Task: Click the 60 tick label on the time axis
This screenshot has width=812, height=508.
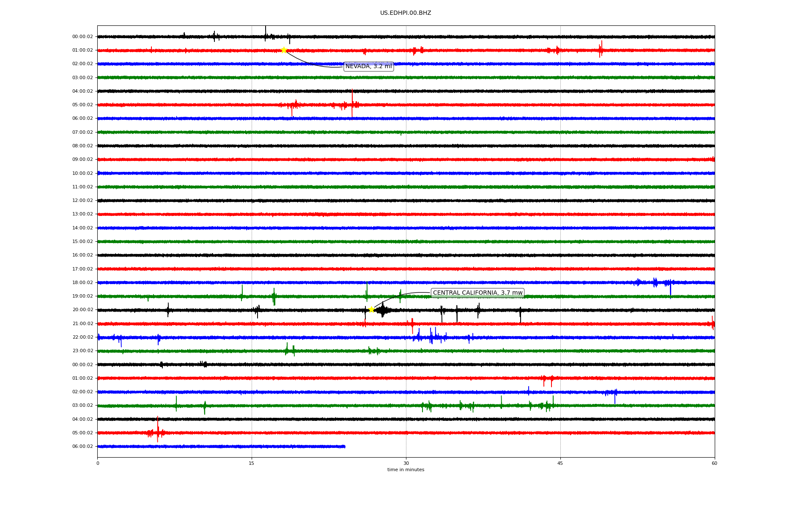Action: click(714, 464)
